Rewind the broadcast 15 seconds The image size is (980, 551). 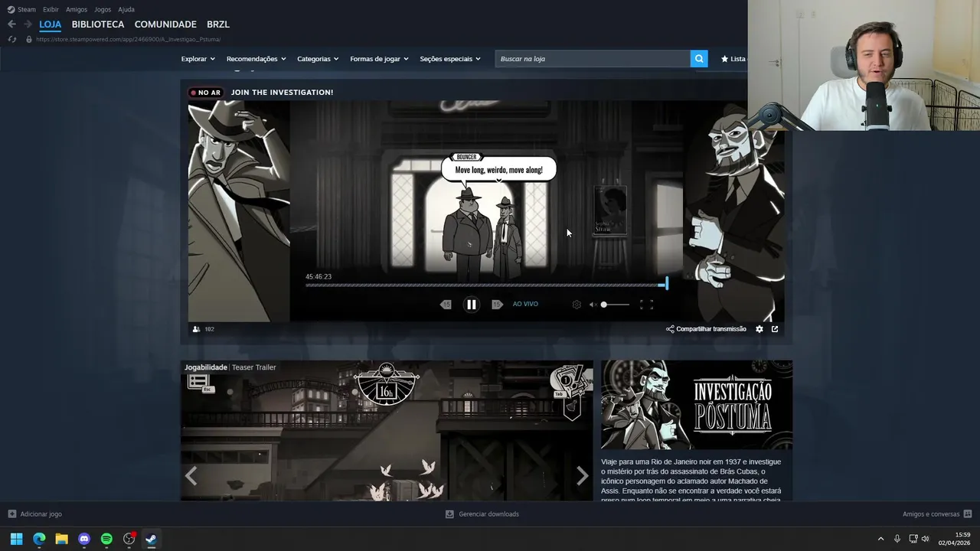pos(446,305)
